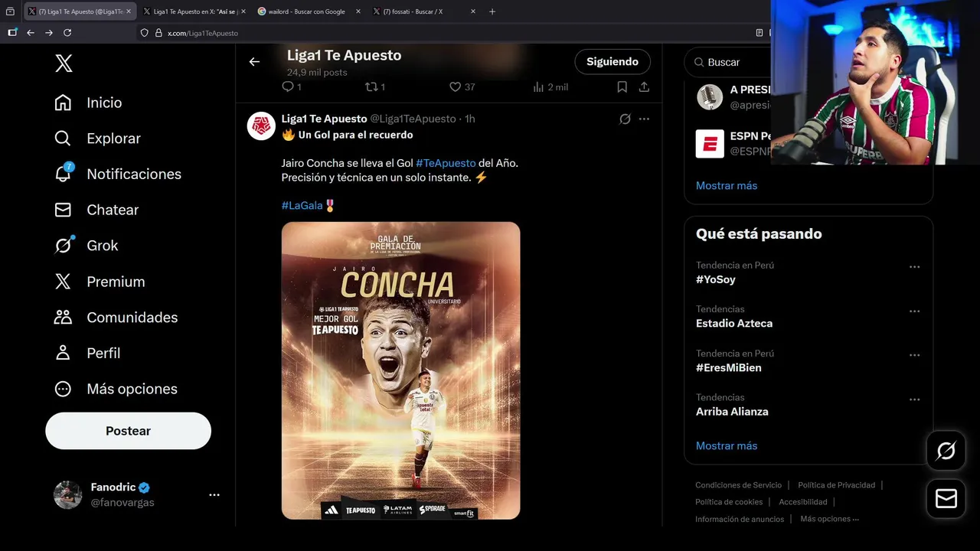Screen dimensions: 980x551
Task: Click Grok explain icon on Jairo Concha post
Action: [x=625, y=119]
